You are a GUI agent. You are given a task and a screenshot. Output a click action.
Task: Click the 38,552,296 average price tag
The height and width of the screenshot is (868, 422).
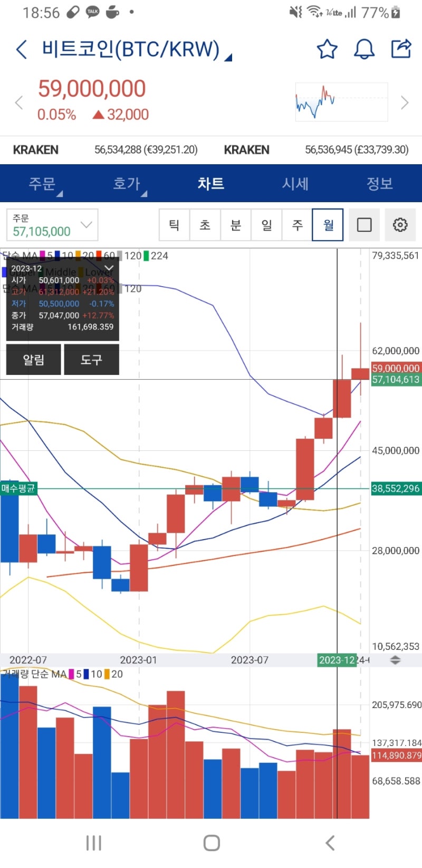click(x=396, y=488)
